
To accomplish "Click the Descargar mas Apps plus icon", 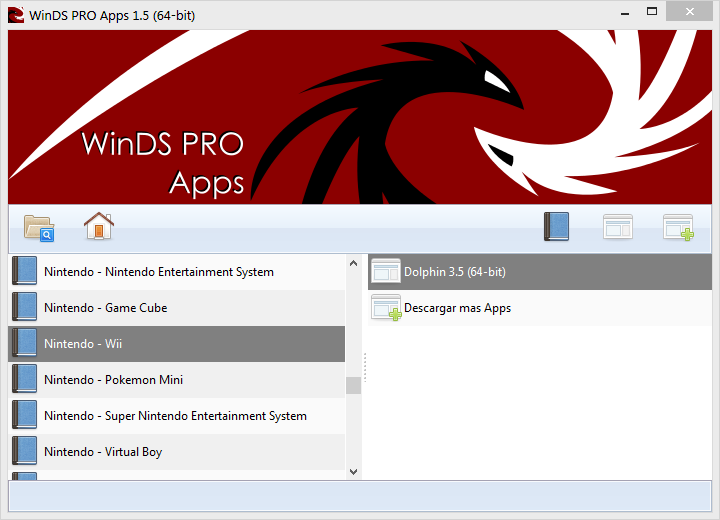I will (x=386, y=308).
